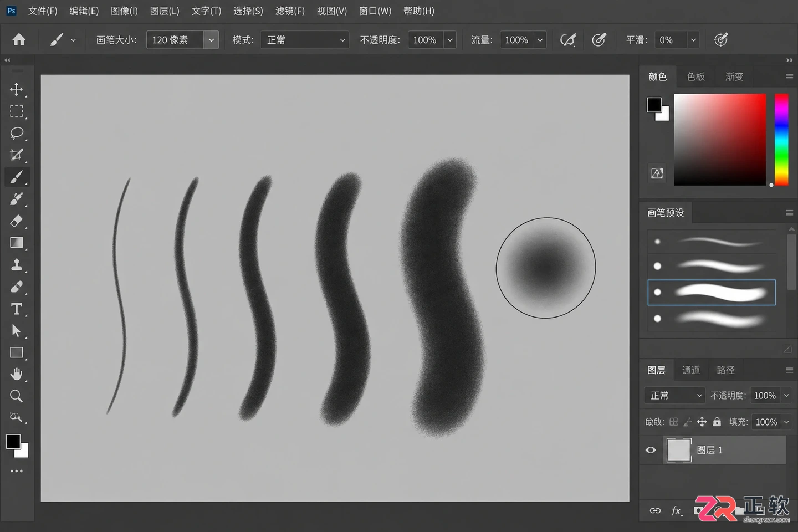The height and width of the screenshot is (532, 798).
Task: Open the 图像(I) menu
Action: (x=124, y=11)
